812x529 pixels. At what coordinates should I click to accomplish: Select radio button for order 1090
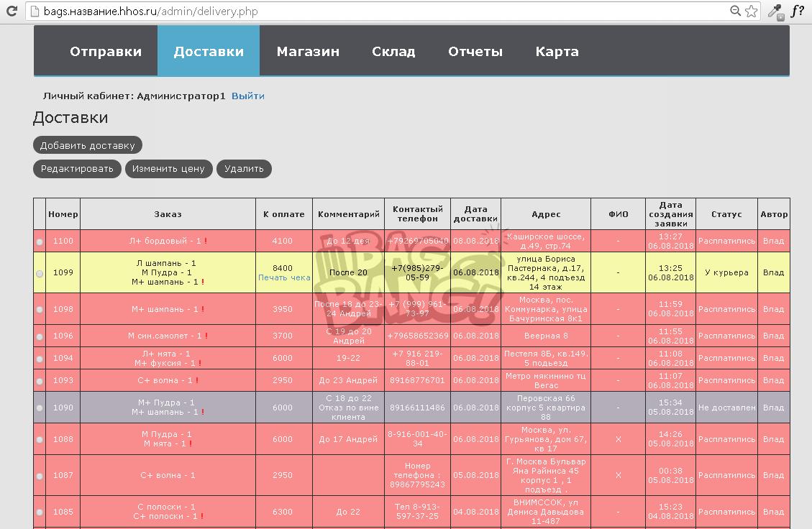(40, 408)
